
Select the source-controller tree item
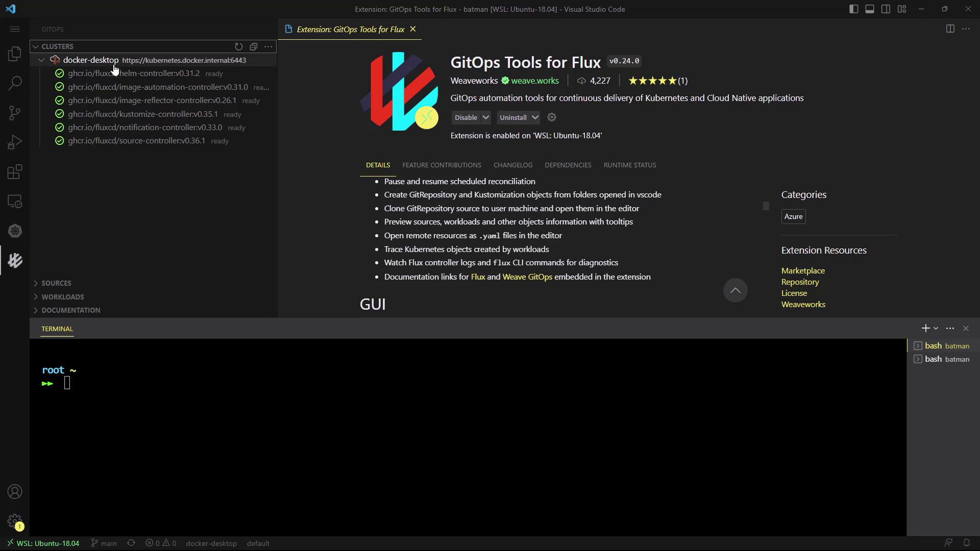click(x=136, y=141)
